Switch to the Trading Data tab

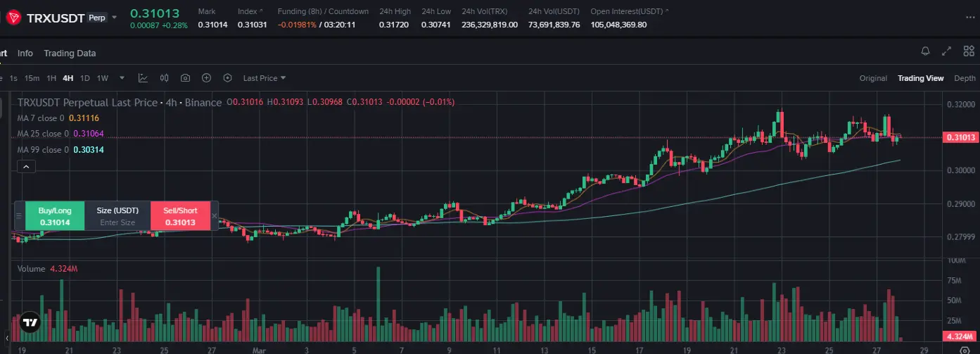[x=70, y=53]
